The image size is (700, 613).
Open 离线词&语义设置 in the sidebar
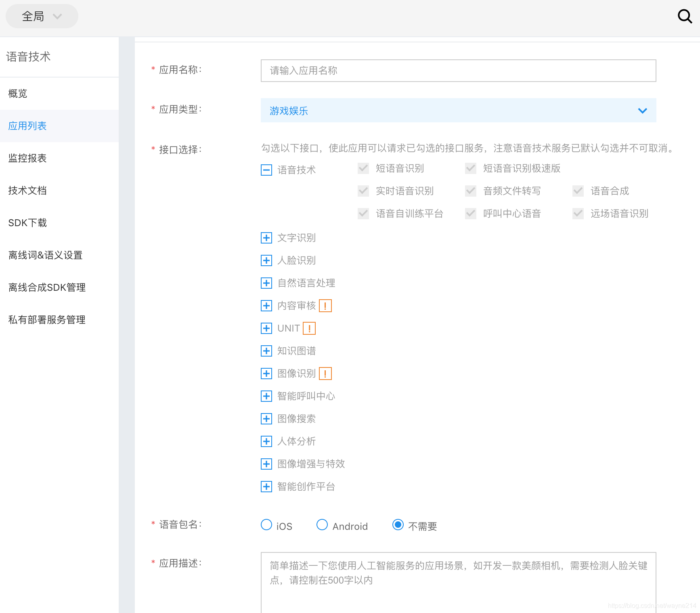[59, 255]
